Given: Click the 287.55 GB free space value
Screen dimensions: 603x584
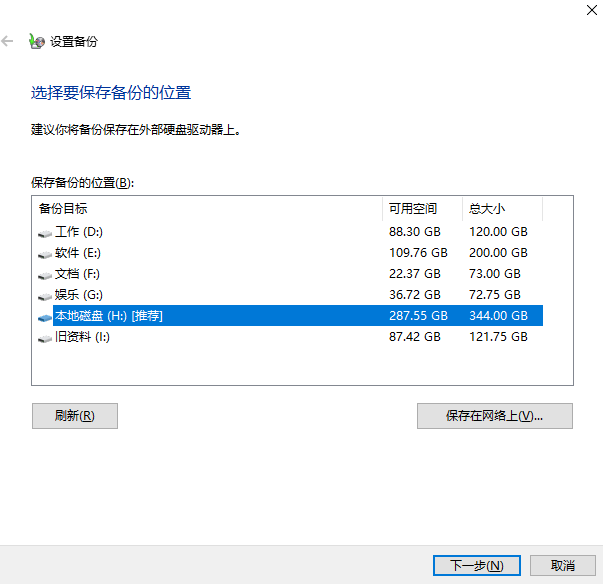Looking at the screenshot, I should (418, 316).
